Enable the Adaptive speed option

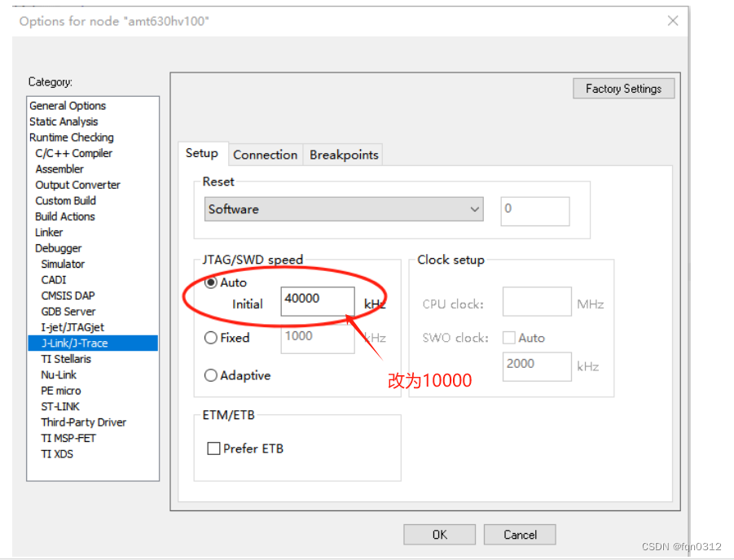coord(211,375)
